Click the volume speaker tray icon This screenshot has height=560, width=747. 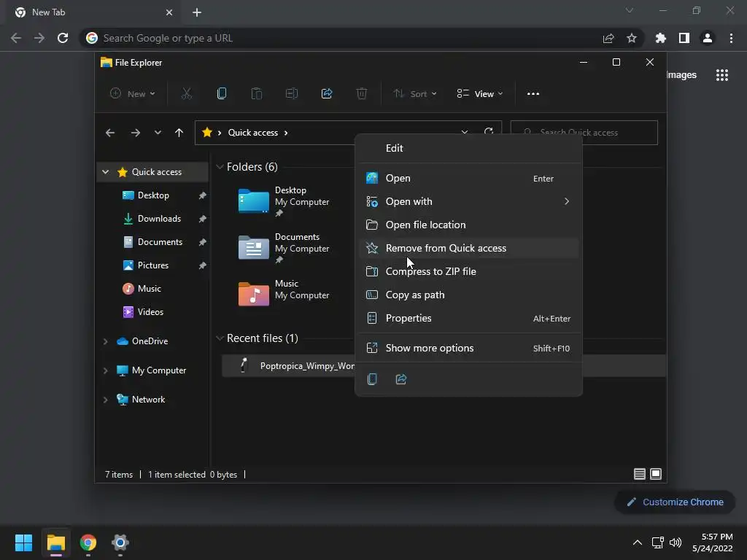(676, 542)
